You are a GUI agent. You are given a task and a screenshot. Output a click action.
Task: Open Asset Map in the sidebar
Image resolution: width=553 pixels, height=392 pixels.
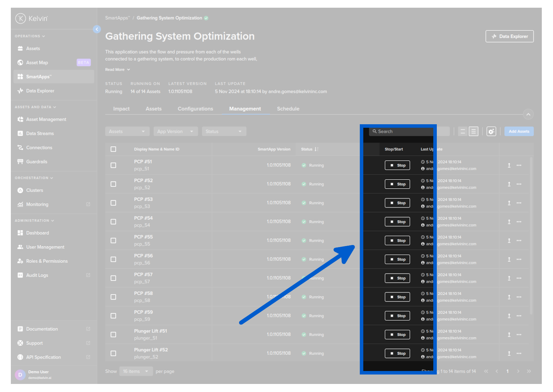tap(37, 63)
